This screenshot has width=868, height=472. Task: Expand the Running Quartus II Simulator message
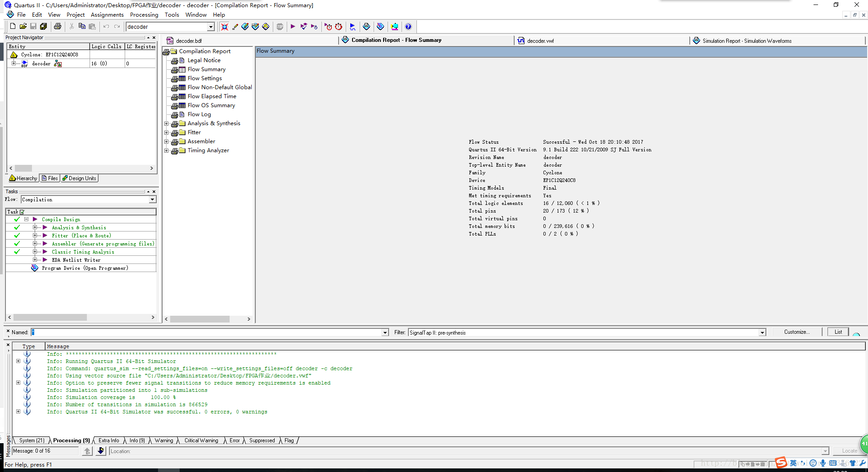tap(18, 361)
